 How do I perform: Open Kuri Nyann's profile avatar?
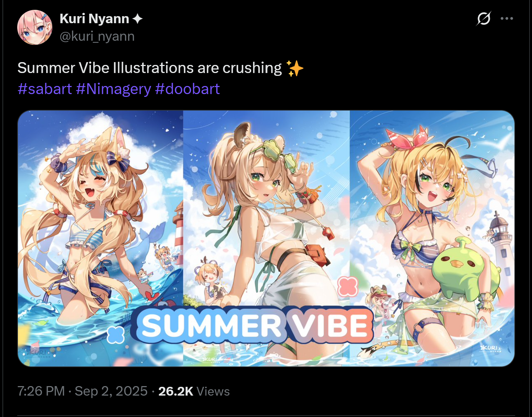click(x=35, y=27)
